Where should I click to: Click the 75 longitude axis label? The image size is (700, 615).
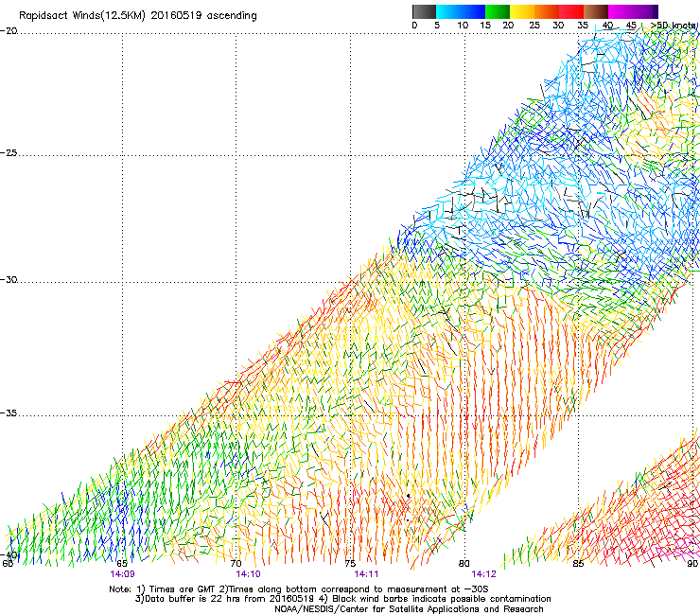[x=350, y=564]
